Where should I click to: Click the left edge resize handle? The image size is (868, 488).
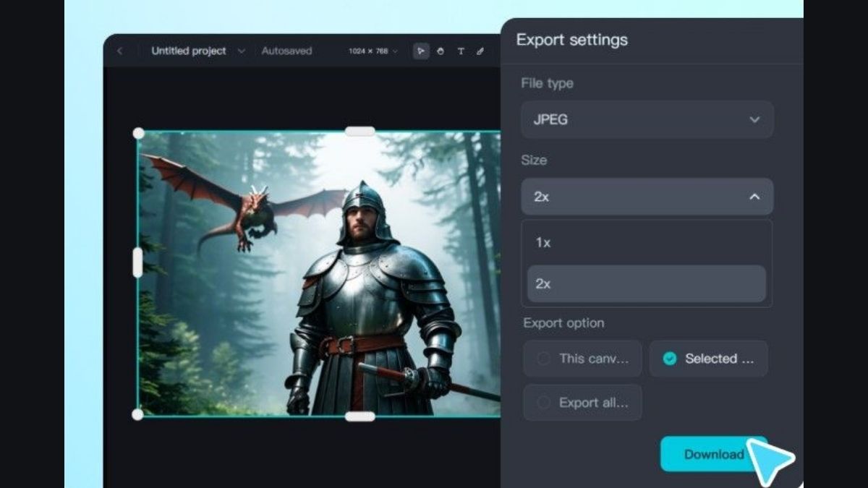click(137, 262)
